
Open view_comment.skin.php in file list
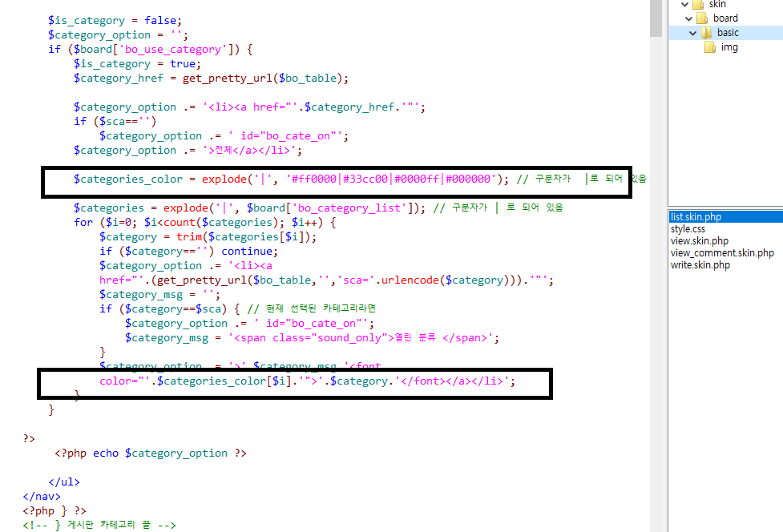click(722, 253)
